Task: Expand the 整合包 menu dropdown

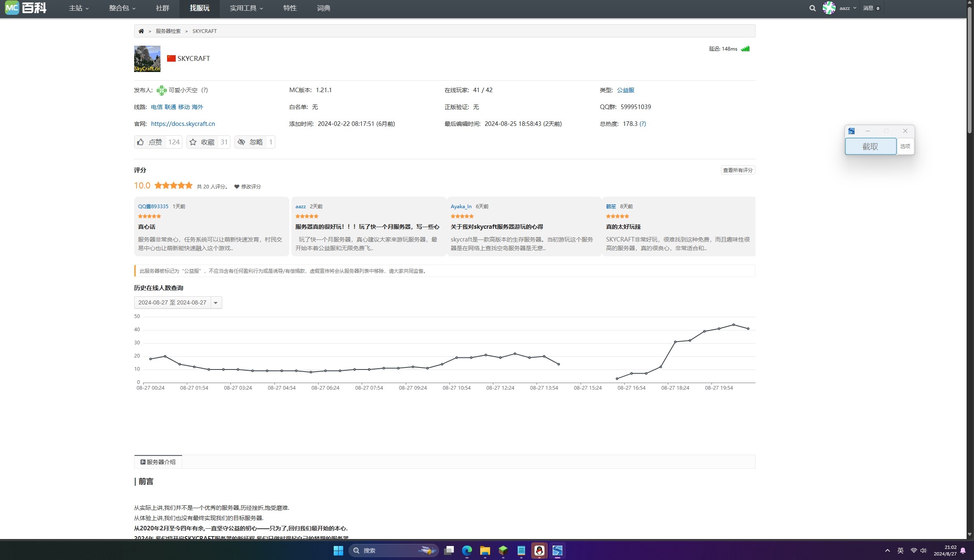Action: pyautogui.click(x=122, y=8)
